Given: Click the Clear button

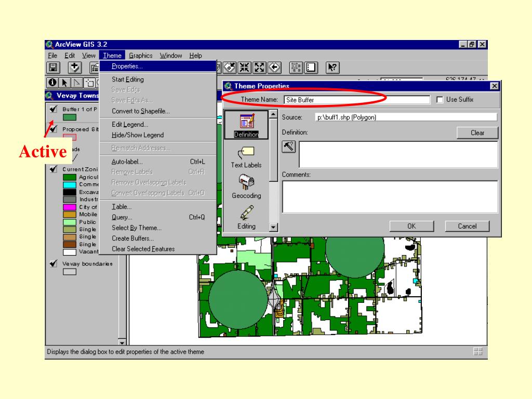Looking at the screenshot, I should pos(477,132).
